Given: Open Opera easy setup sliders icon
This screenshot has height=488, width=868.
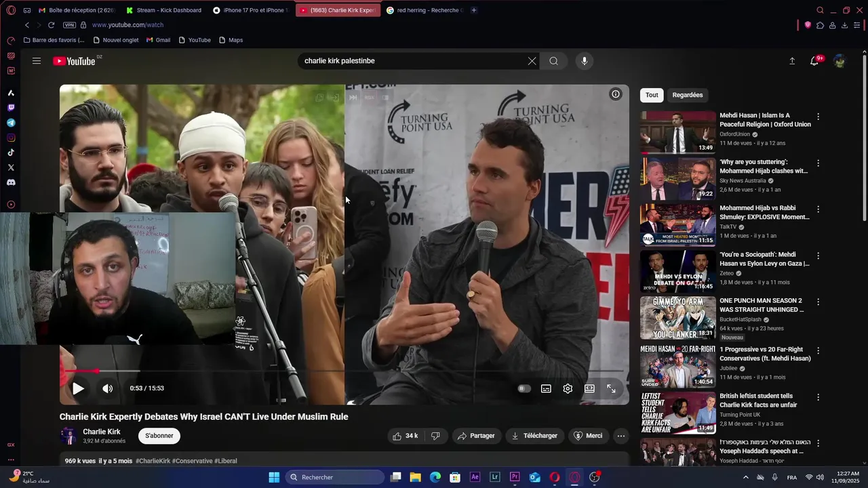Looking at the screenshot, I should click(856, 25).
